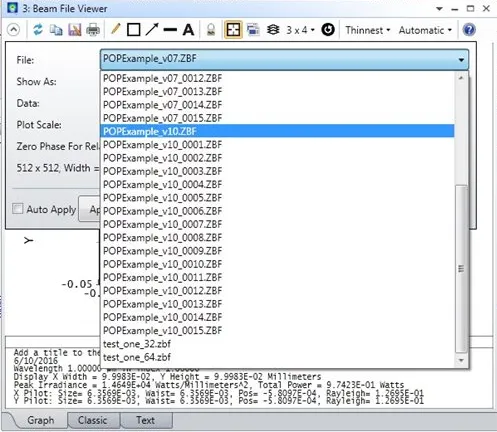Switch to the Text tab
Image resolution: width=497 pixels, height=432 pixels.
(x=146, y=420)
